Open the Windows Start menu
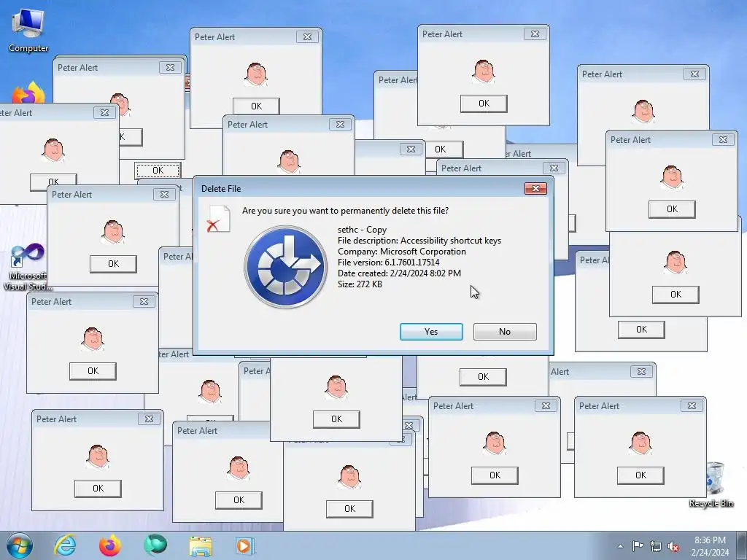Screen dimensions: 747x560 (x=20, y=545)
